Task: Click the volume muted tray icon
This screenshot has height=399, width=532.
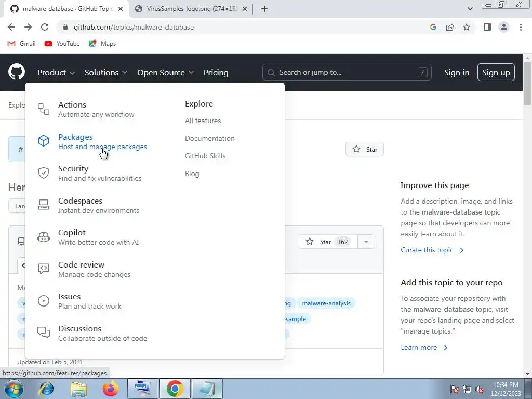Action: click(480, 389)
